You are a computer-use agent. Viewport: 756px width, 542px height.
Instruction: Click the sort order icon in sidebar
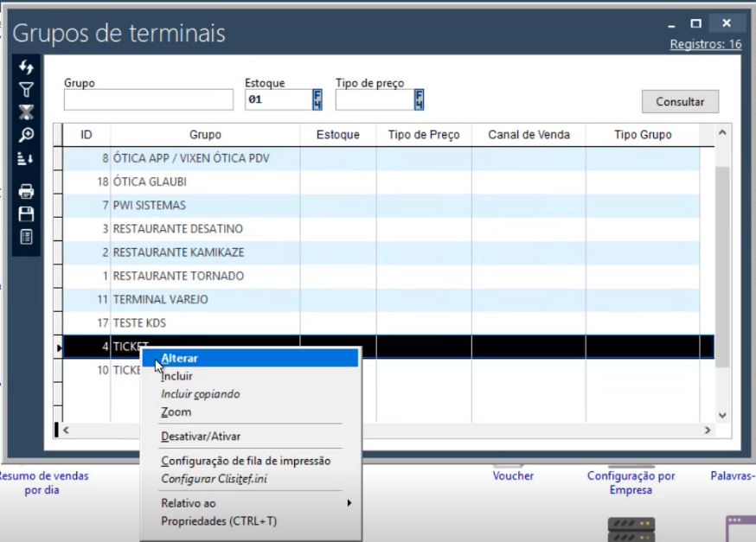point(26,157)
